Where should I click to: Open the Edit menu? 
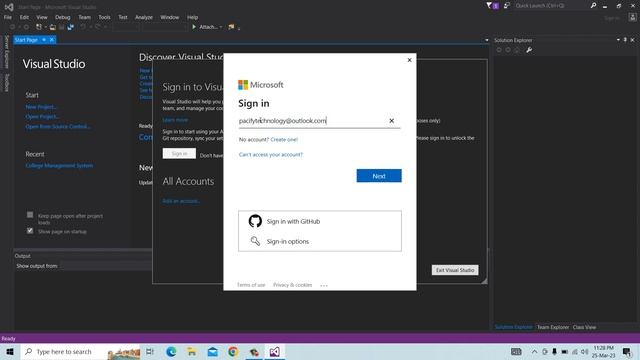click(x=24, y=17)
